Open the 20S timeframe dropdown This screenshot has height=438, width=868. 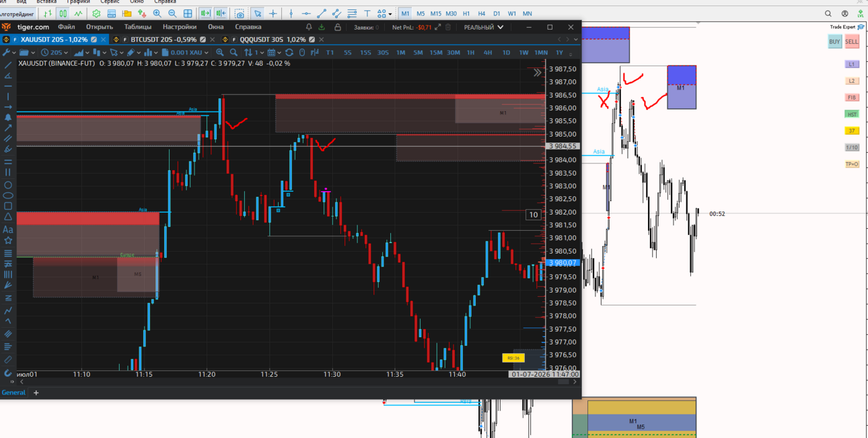pos(55,52)
